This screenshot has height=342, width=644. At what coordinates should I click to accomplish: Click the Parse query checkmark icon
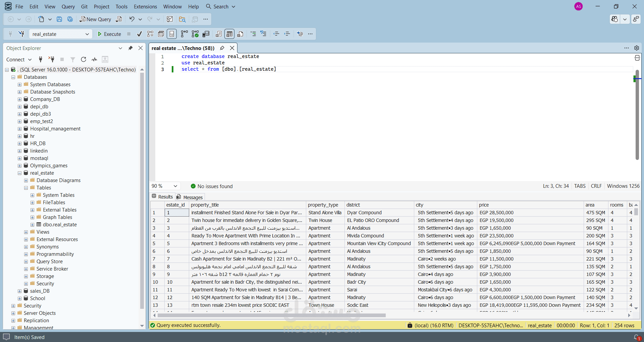point(140,34)
